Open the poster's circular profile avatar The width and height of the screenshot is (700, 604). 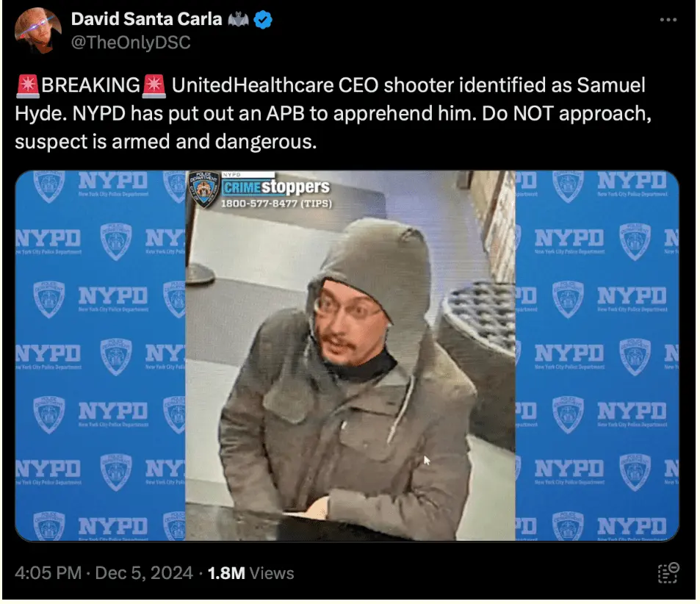click(x=37, y=30)
